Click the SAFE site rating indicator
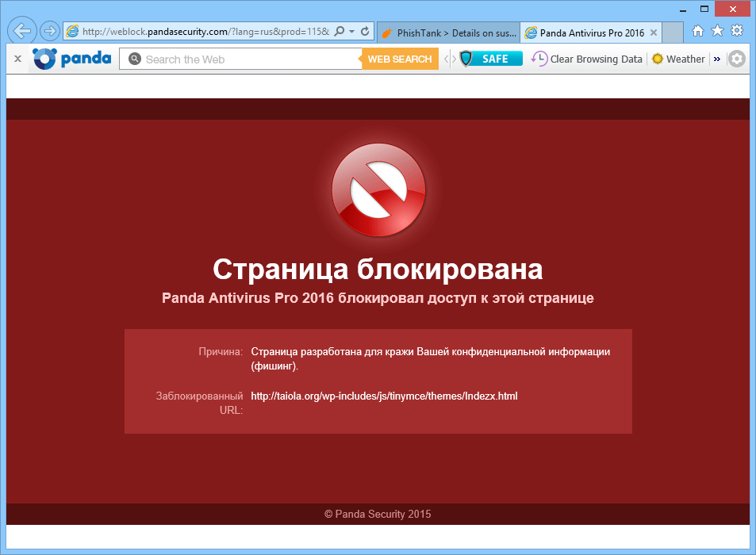Screen dimensions: 756x555 (490, 59)
